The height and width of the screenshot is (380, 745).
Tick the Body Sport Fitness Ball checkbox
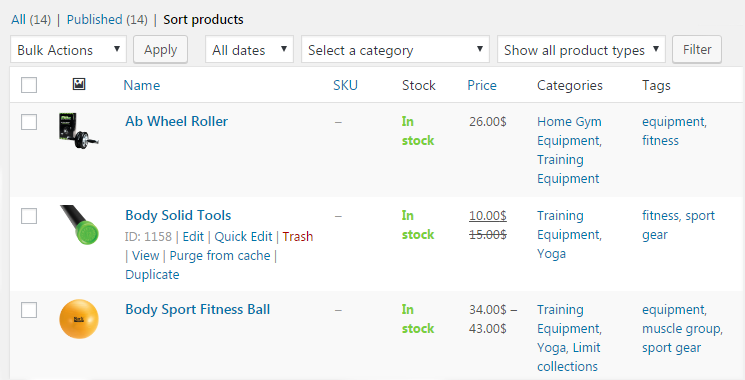point(29,310)
